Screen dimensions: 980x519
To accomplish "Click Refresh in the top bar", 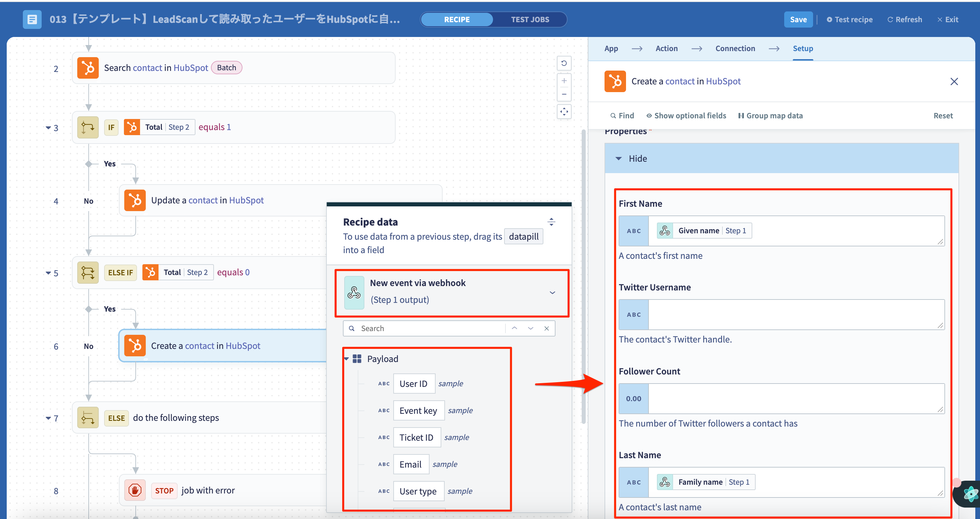I will pyautogui.click(x=904, y=19).
